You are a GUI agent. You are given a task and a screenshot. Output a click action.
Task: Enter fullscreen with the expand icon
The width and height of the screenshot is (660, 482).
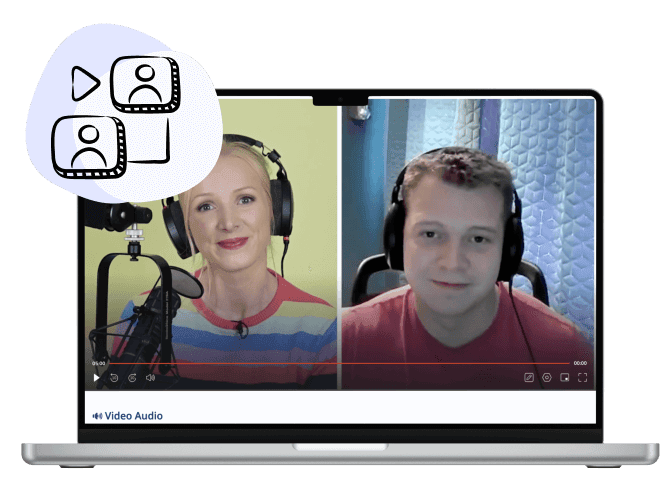[582, 378]
